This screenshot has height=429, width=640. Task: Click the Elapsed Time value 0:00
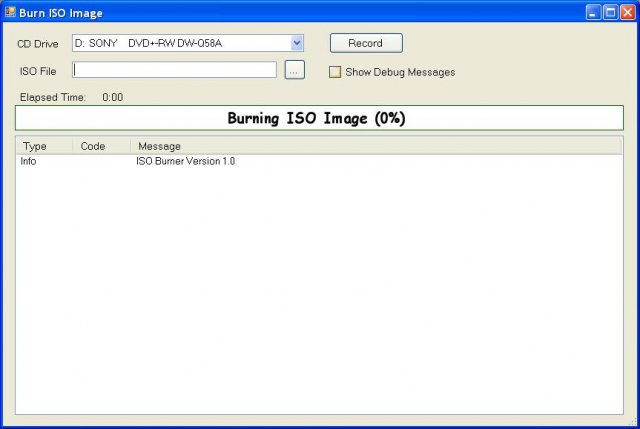click(113, 97)
